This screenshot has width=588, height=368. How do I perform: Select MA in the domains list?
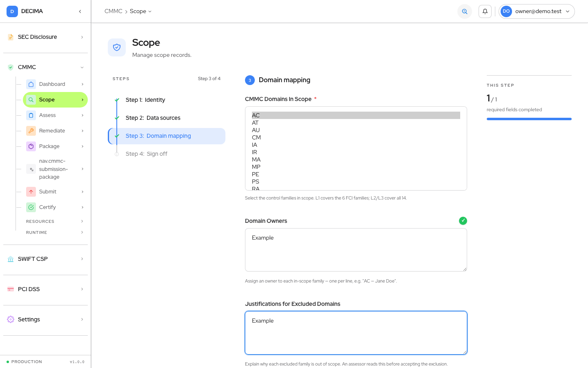[x=356, y=160]
